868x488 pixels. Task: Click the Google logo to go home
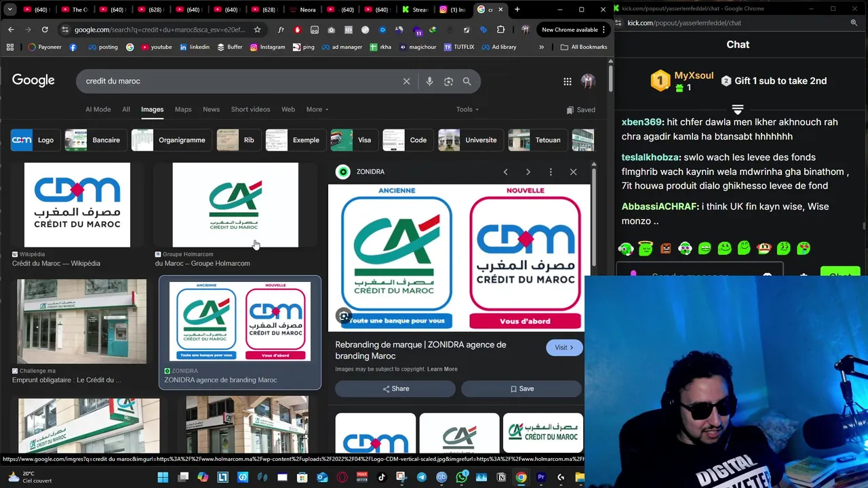pyautogui.click(x=33, y=81)
